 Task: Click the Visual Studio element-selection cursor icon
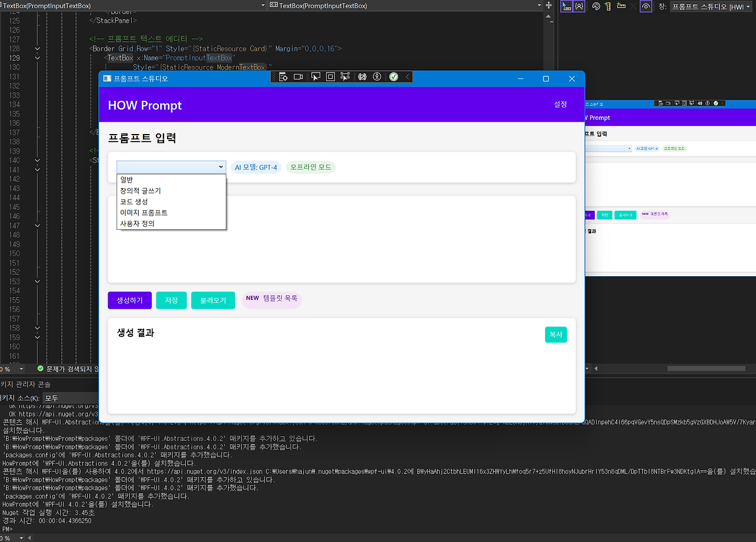tap(566, 6)
